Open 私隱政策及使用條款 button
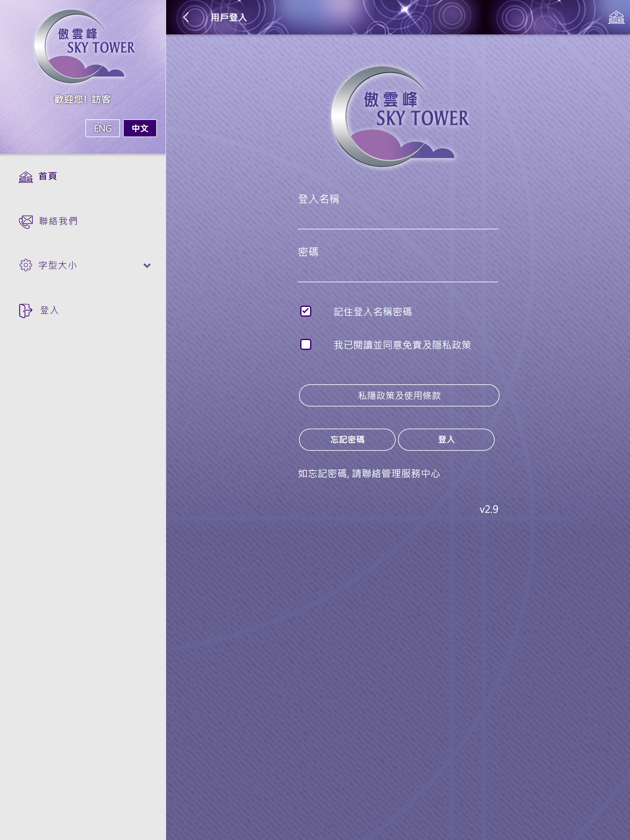The height and width of the screenshot is (840, 630). 399,395
